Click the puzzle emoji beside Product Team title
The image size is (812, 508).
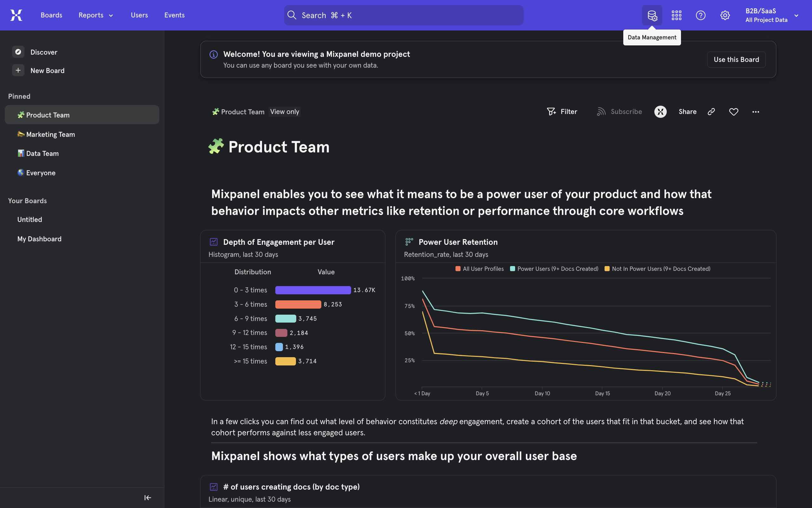pyautogui.click(x=216, y=146)
